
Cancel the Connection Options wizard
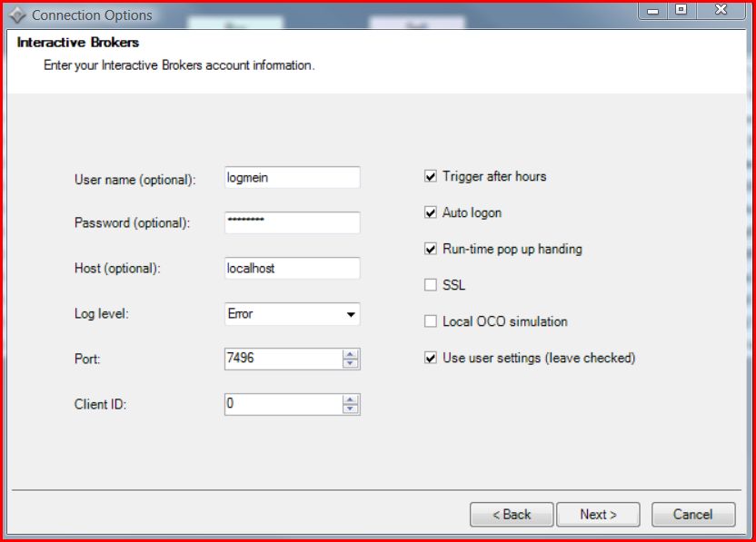(693, 515)
